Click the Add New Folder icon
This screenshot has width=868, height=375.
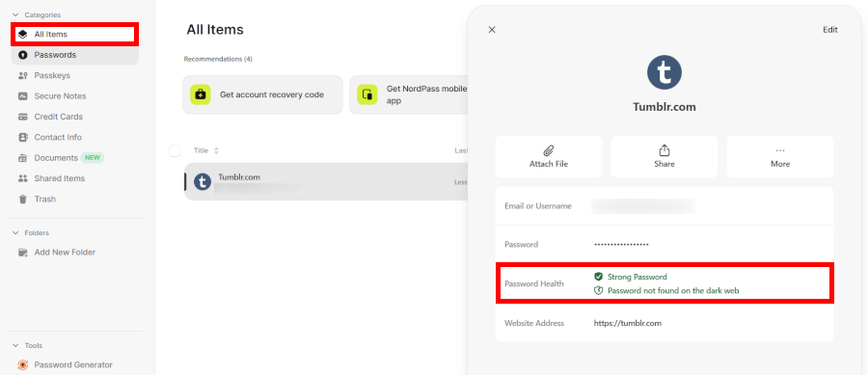click(x=23, y=253)
